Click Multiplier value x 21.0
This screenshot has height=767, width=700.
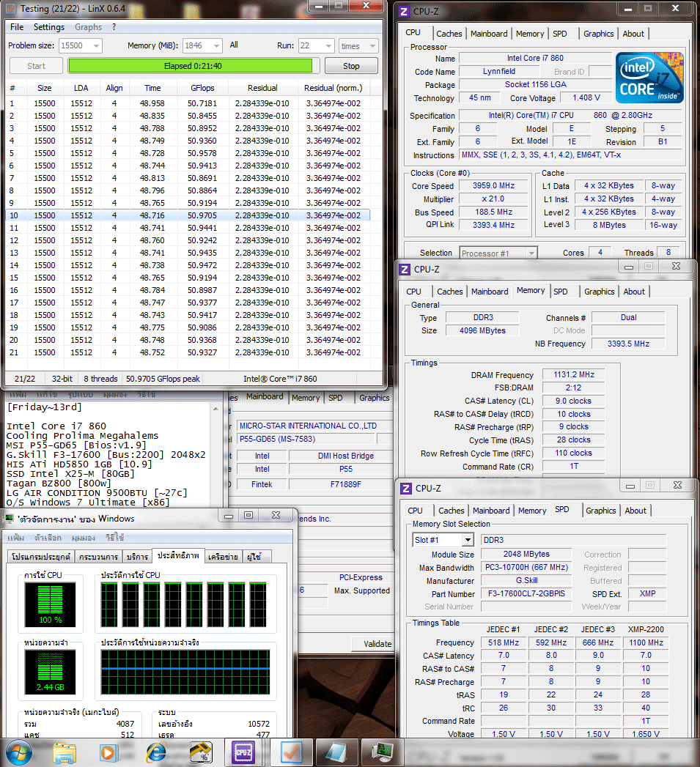[493, 199]
